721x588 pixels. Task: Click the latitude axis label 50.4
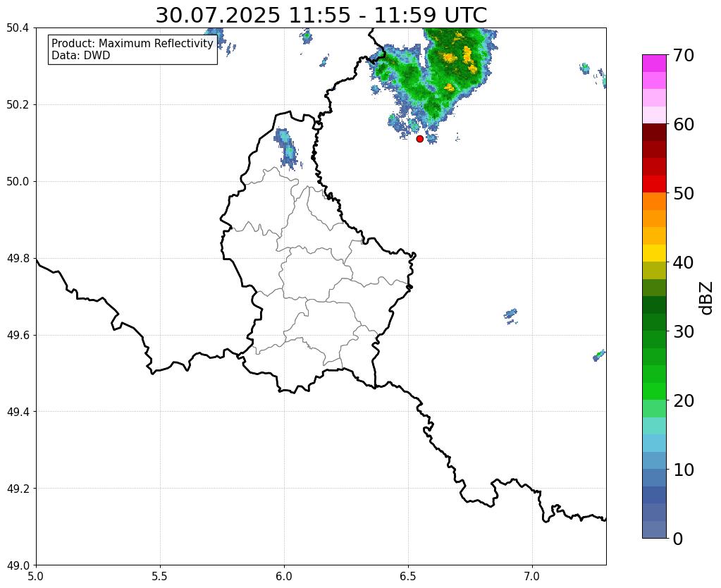click(18, 28)
